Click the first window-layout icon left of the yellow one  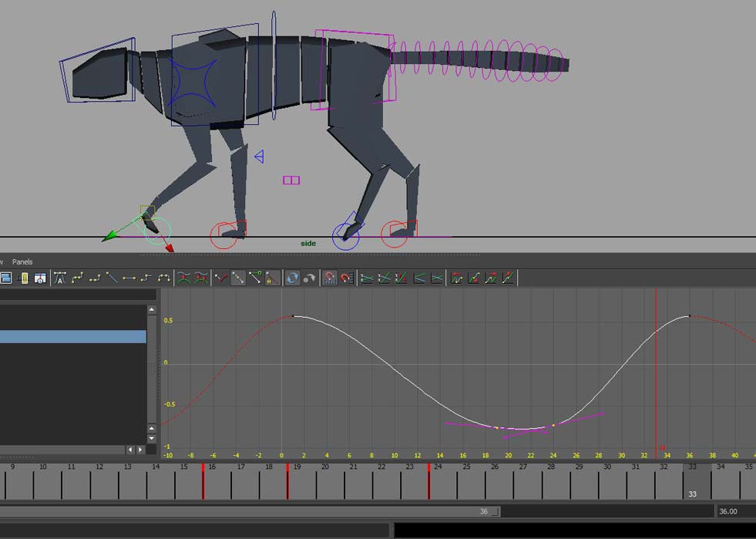(x=6, y=278)
